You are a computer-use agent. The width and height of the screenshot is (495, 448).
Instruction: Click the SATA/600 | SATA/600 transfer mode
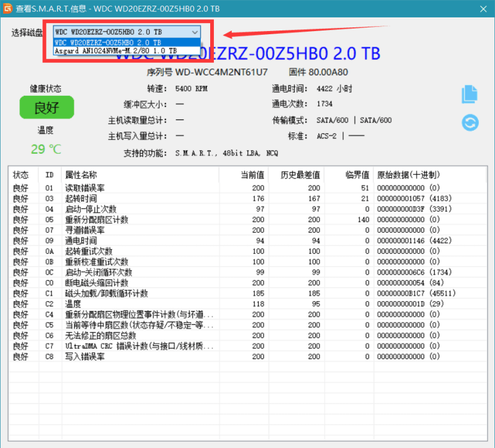[354, 120]
